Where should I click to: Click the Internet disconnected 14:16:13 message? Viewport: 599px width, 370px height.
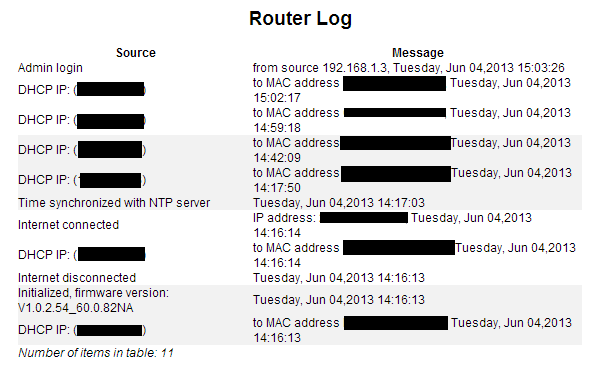pos(338,278)
